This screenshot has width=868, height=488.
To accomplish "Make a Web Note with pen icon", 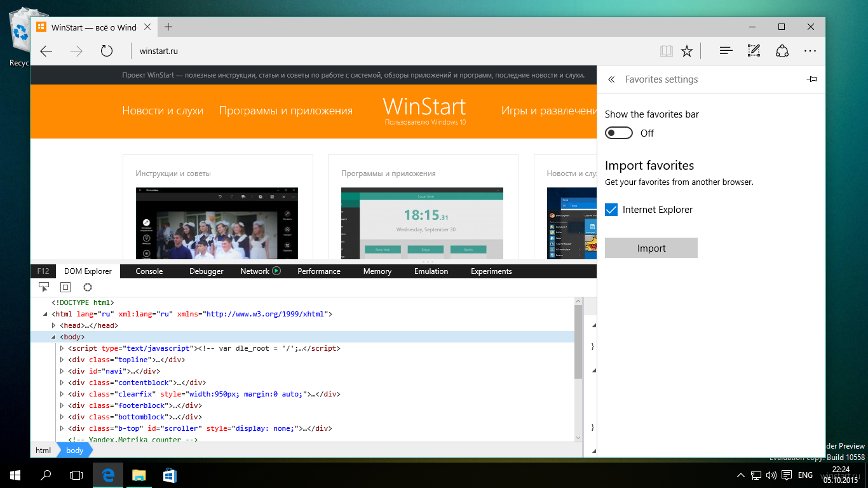I will tap(754, 51).
